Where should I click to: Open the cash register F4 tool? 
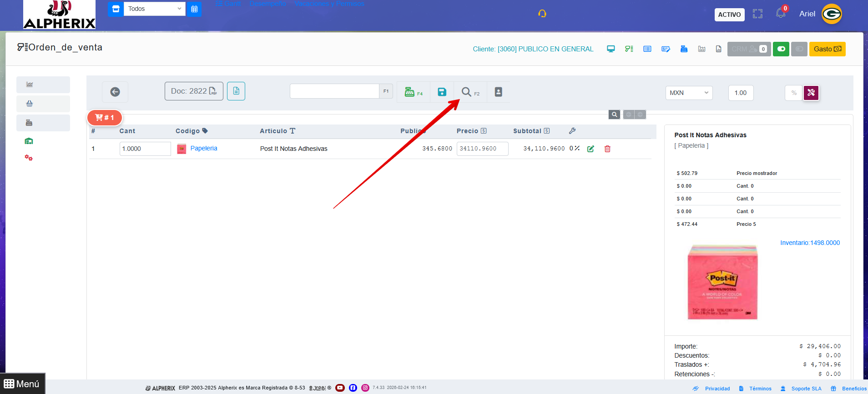click(414, 92)
